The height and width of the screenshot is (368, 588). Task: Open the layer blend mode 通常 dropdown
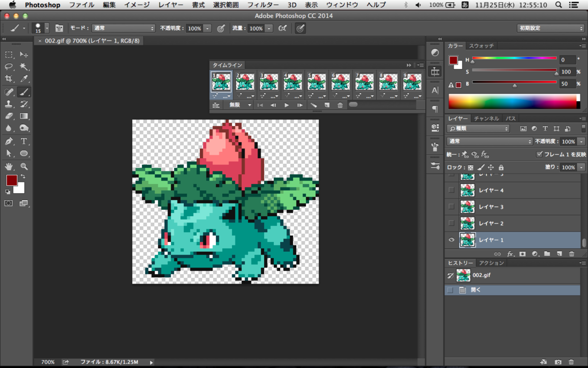click(x=490, y=141)
